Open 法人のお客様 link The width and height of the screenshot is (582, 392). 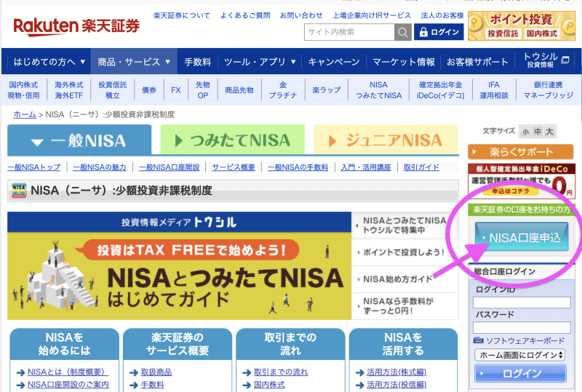tap(442, 15)
